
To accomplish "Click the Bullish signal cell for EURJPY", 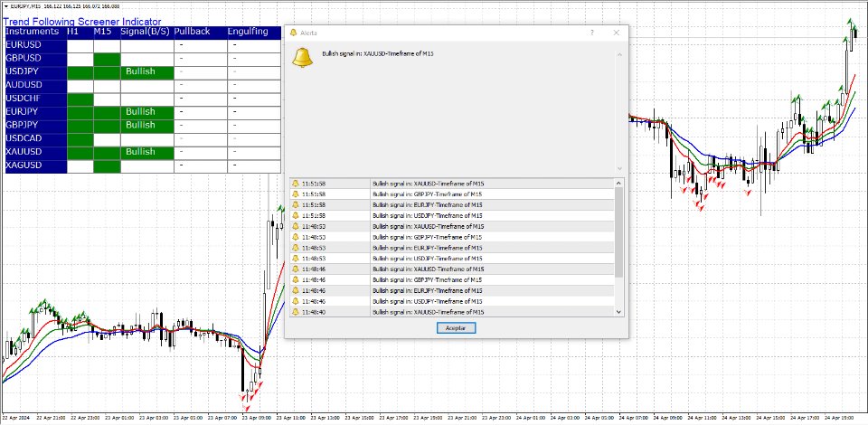I will coord(147,112).
